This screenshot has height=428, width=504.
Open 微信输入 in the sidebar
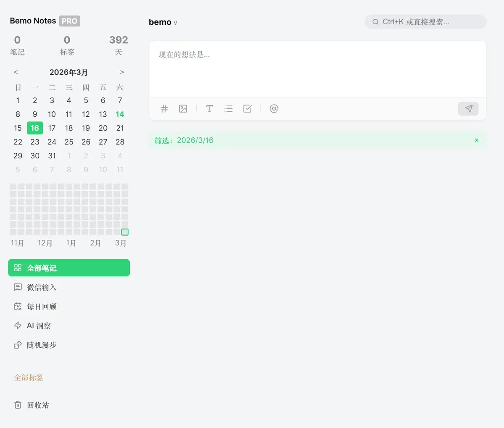(x=69, y=287)
